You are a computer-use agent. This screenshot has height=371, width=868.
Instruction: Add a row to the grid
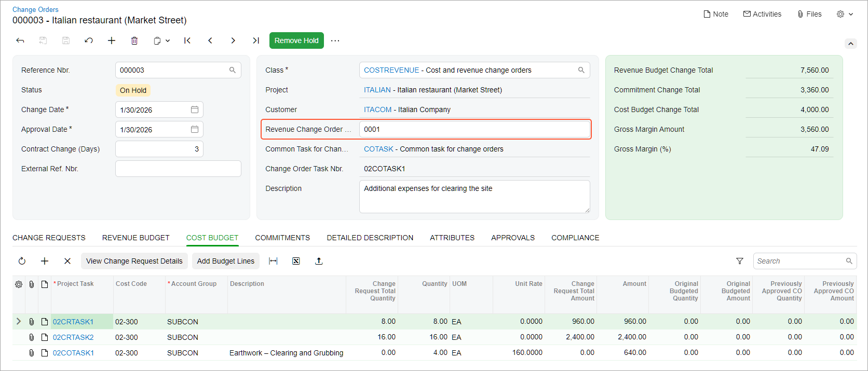45,261
